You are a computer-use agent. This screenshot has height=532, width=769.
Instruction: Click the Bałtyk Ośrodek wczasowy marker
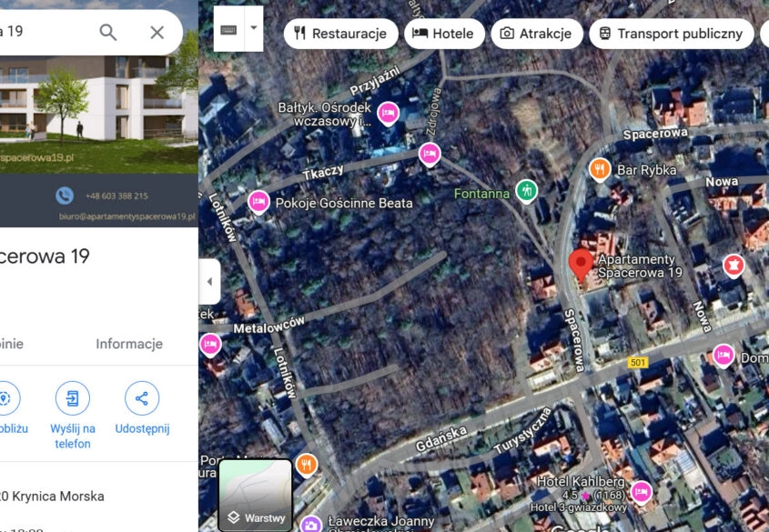click(x=388, y=112)
